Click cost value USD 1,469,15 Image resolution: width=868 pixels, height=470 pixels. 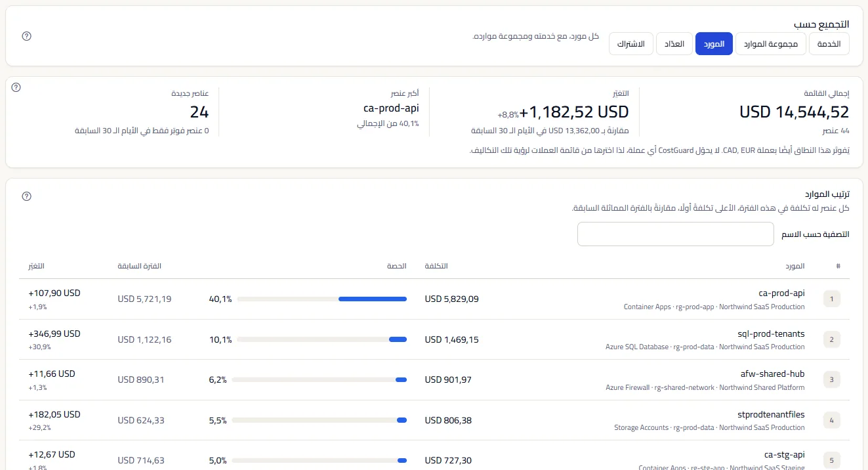point(452,339)
